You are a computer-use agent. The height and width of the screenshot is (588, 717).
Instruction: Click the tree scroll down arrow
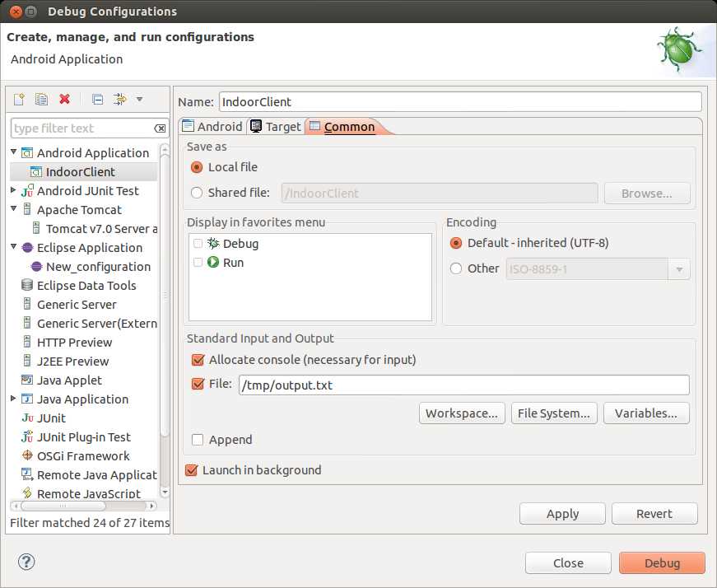click(165, 492)
